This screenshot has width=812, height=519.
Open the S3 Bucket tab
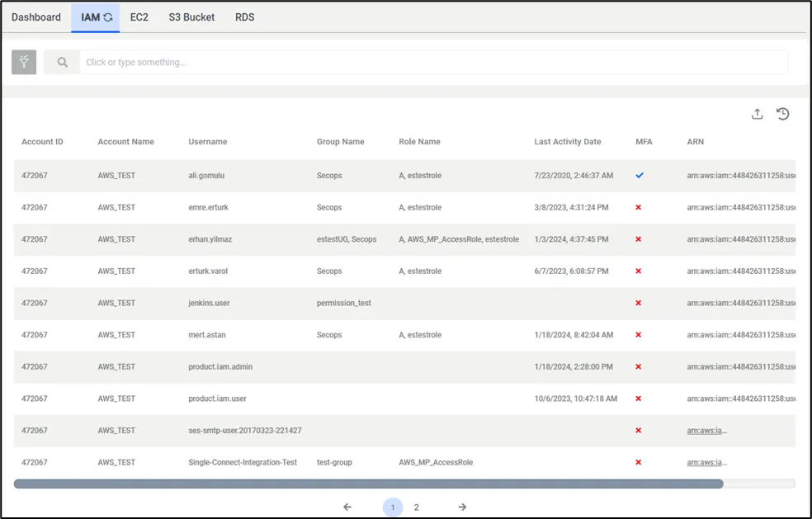coord(191,17)
